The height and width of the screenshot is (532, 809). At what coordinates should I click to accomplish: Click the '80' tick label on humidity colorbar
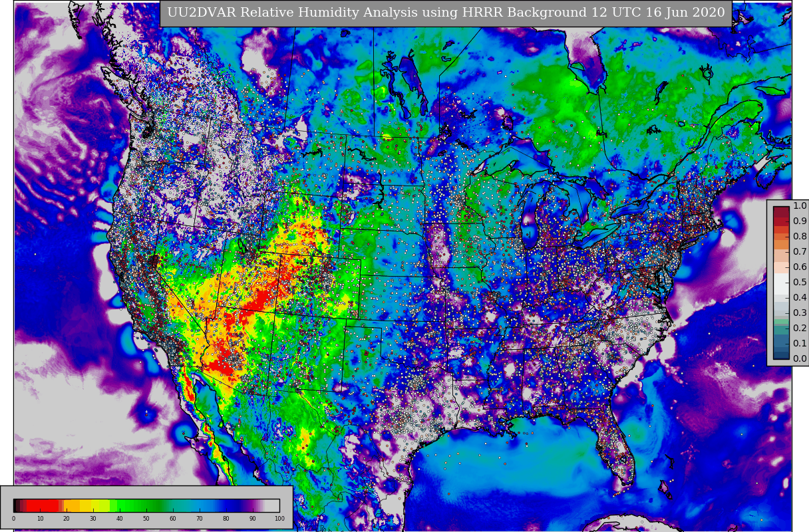(x=226, y=518)
